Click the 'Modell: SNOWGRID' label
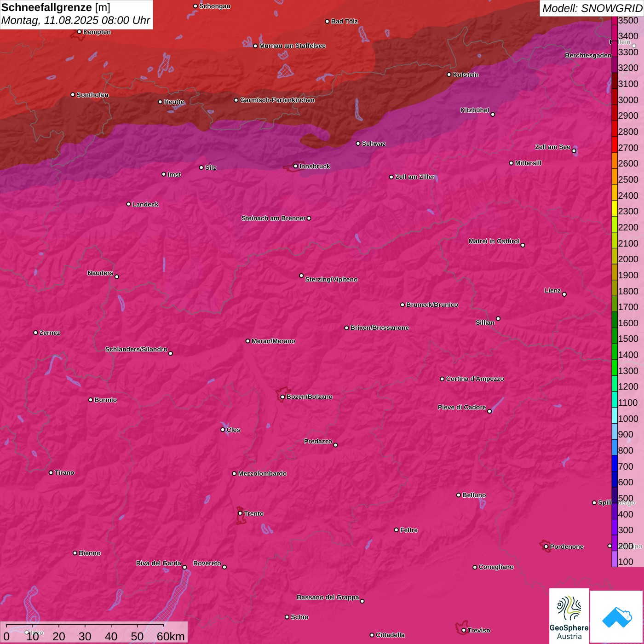 tap(592, 8)
